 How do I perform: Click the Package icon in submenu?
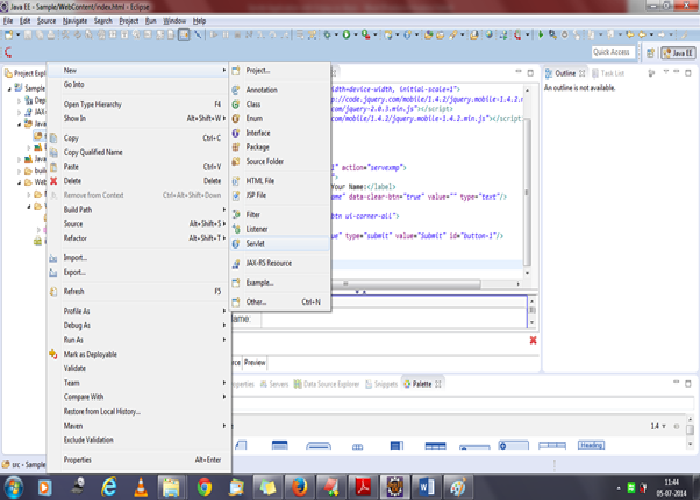pyautogui.click(x=236, y=147)
